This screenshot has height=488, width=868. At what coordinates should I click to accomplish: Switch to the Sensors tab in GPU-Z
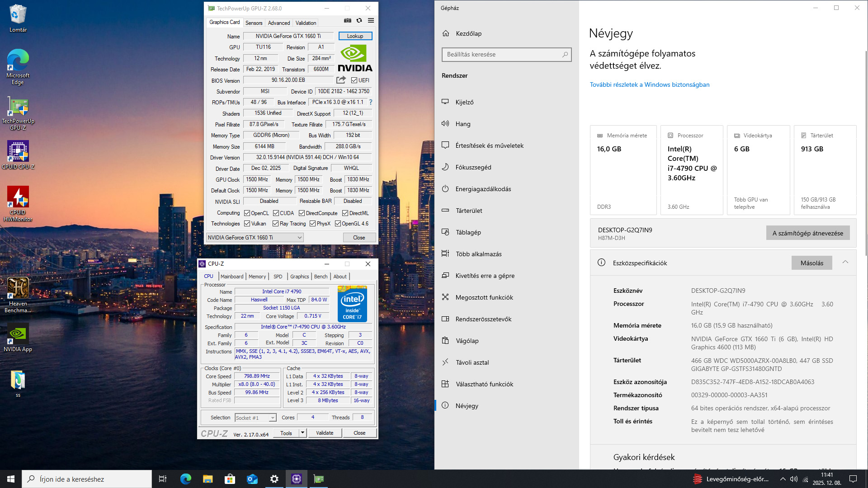(x=254, y=23)
